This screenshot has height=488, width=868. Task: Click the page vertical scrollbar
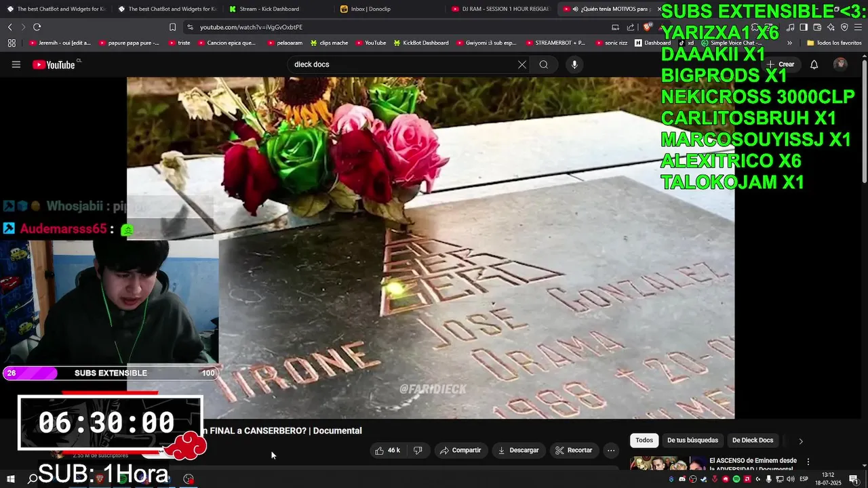pos(864,122)
